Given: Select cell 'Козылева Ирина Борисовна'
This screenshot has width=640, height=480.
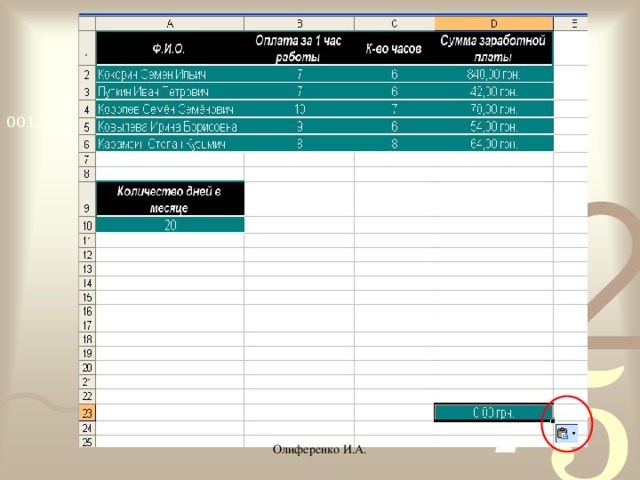Looking at the screenshot, I should 170,127.
